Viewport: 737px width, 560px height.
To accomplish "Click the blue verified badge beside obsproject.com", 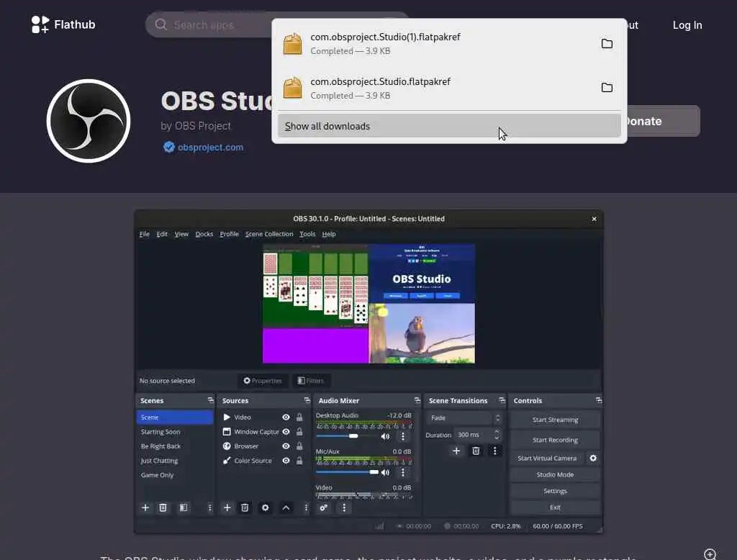I will coord(168,147).
